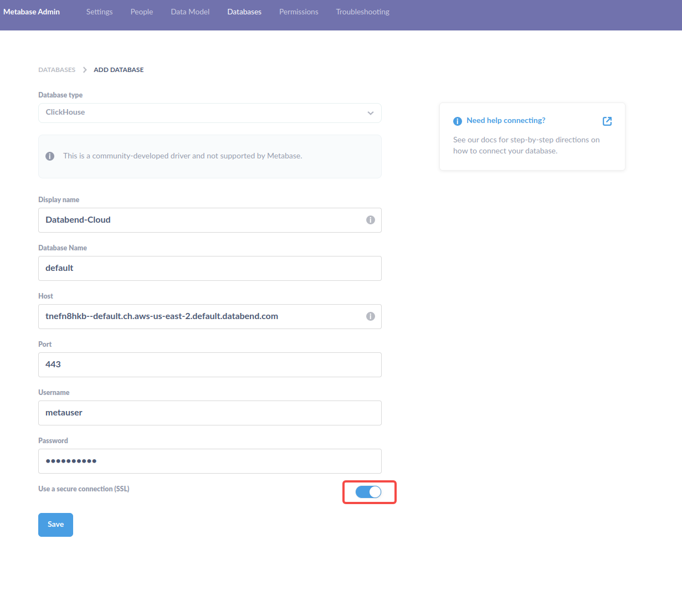This screenshot has height=616, width=682.
Task: Click the Need help connecting link
Action: coord(506,120)
